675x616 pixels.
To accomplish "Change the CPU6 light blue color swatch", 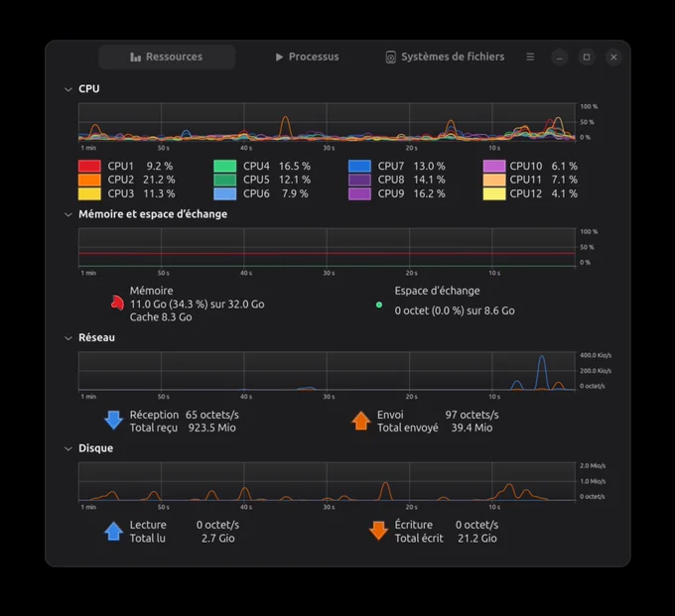I will (224, 193).
